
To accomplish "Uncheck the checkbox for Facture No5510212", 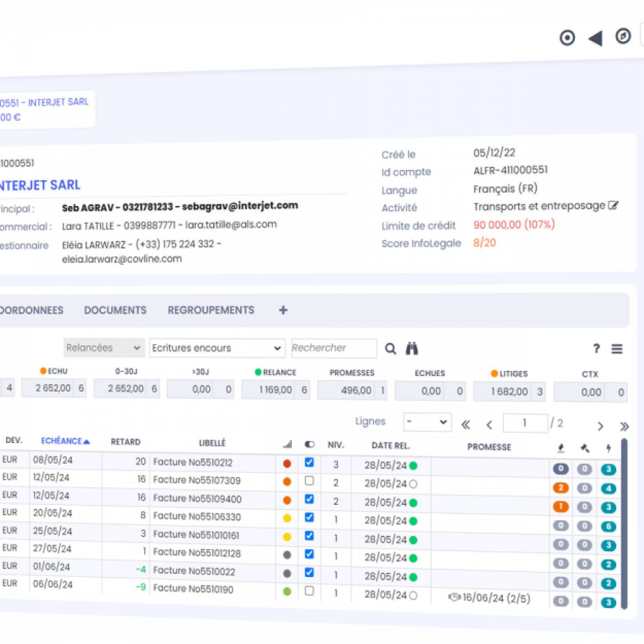I will click(x=309, y=462).
